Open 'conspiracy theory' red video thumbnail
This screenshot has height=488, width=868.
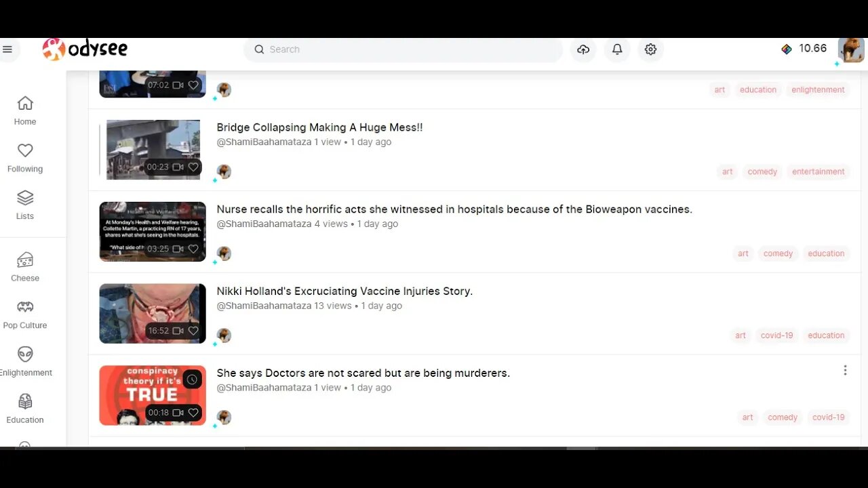[x=153, y=395]
